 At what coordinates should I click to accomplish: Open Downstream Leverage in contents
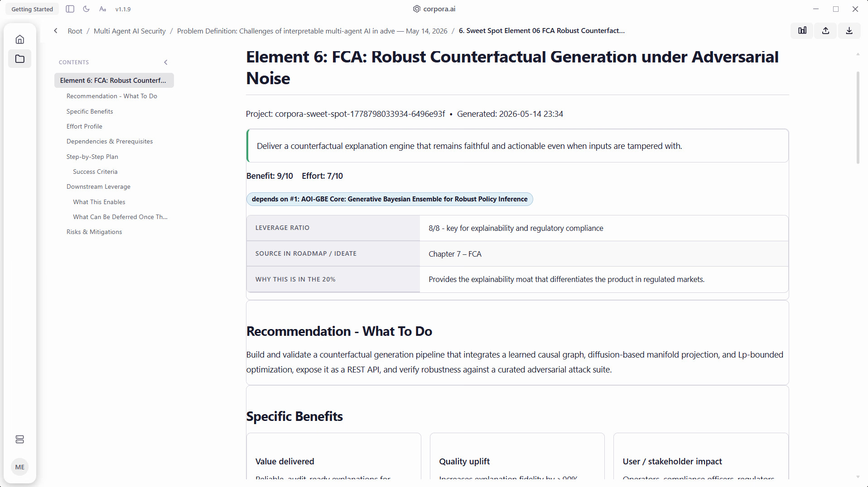(x=98, y=186)
